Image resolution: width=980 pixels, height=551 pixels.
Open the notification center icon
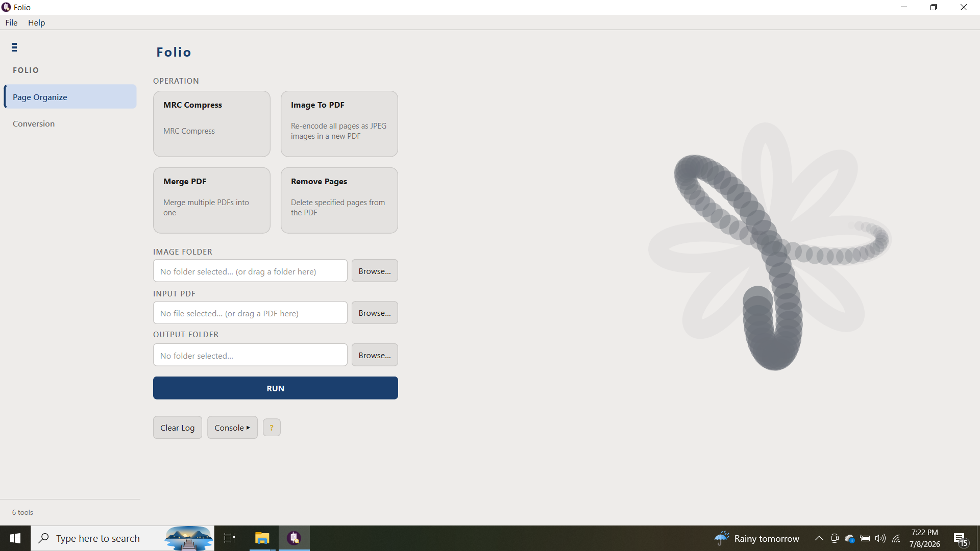(x=961, y=539)
